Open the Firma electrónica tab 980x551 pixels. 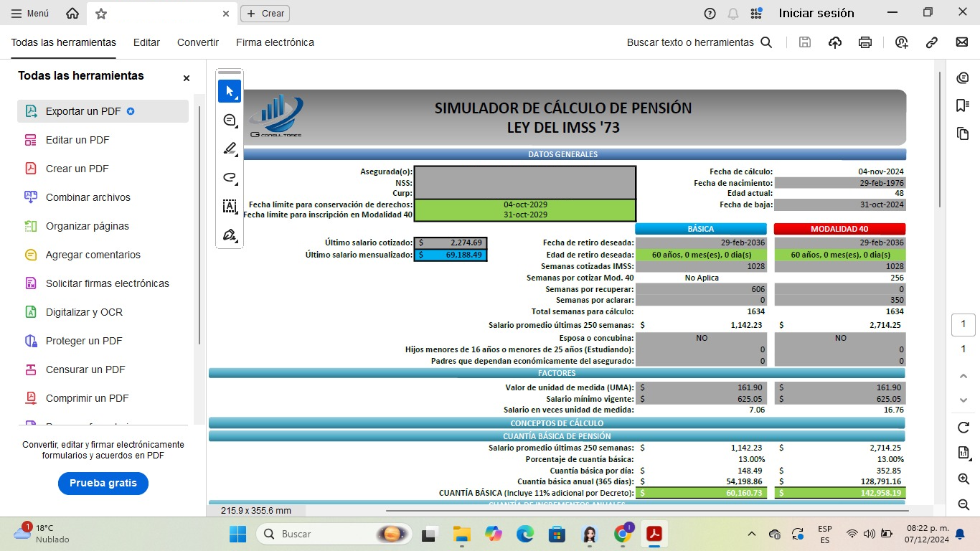[275, 42]
